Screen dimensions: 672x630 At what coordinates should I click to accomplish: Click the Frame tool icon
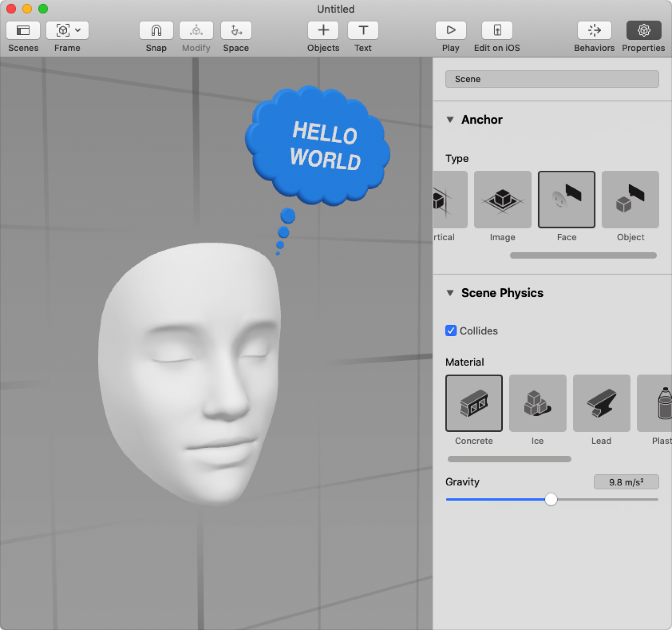pyautogui.click(x=63, y=30)
